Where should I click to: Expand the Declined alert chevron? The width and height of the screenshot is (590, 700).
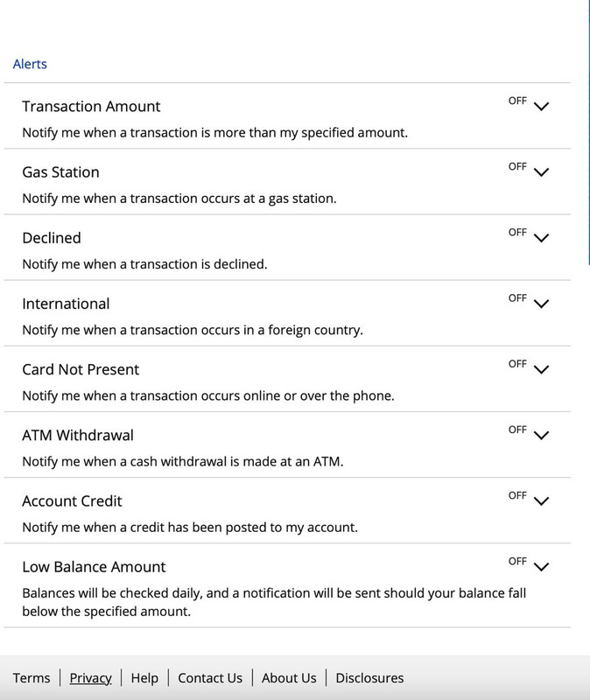[541, 238]
